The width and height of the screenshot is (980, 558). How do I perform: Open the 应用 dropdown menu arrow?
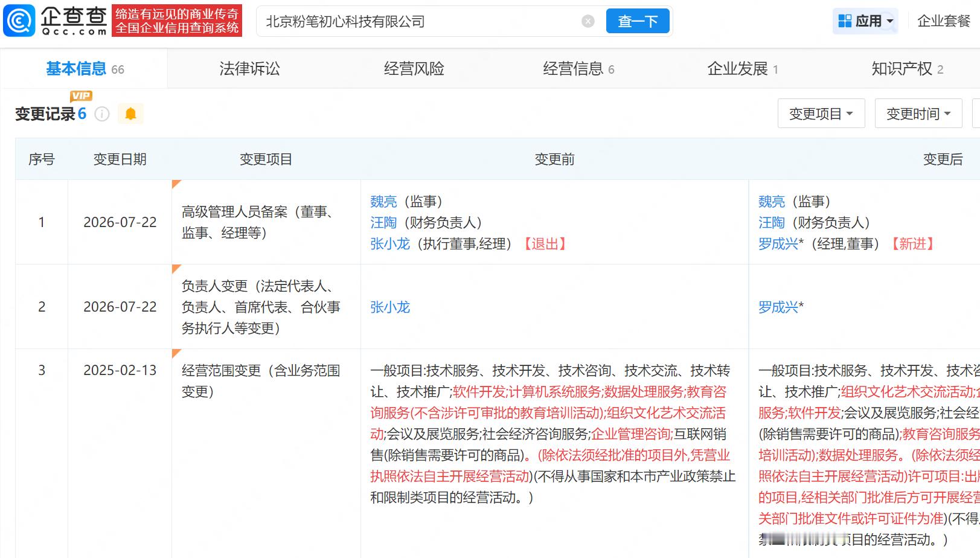coord(889,22)
